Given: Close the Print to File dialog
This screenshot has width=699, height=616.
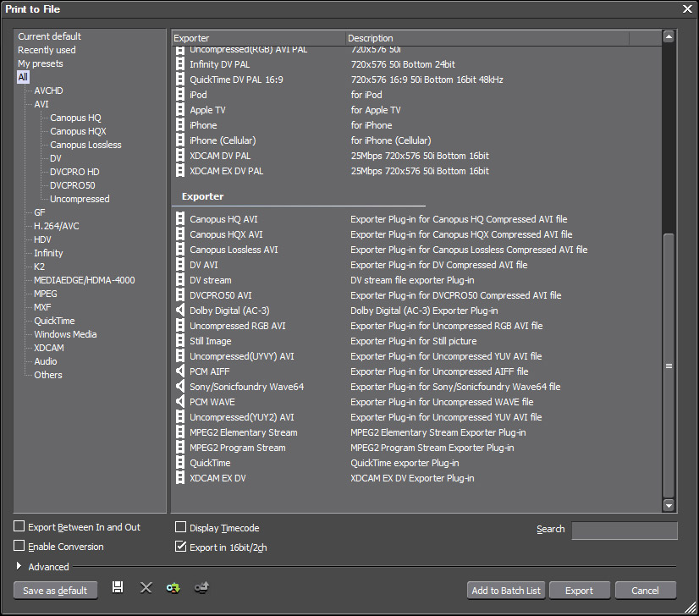Looking at the screenshot, I should (x=687, y=9).
